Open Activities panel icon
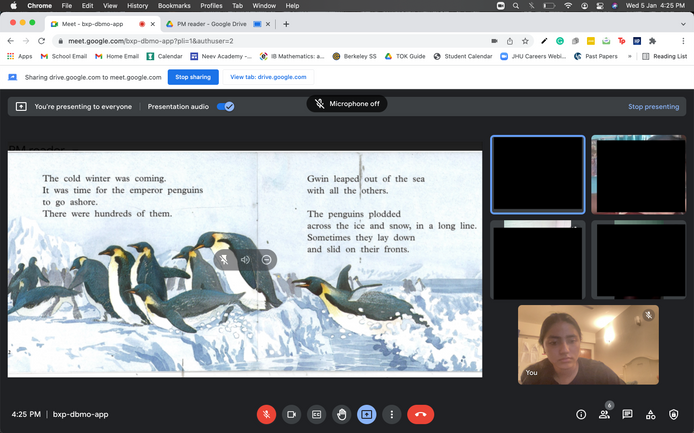694x433 pixels. pos(651,414)
